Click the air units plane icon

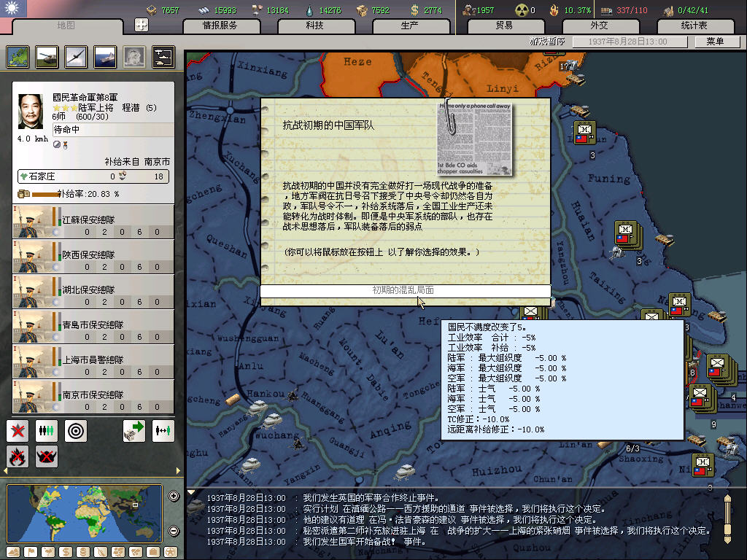click(x=76, y=56)
